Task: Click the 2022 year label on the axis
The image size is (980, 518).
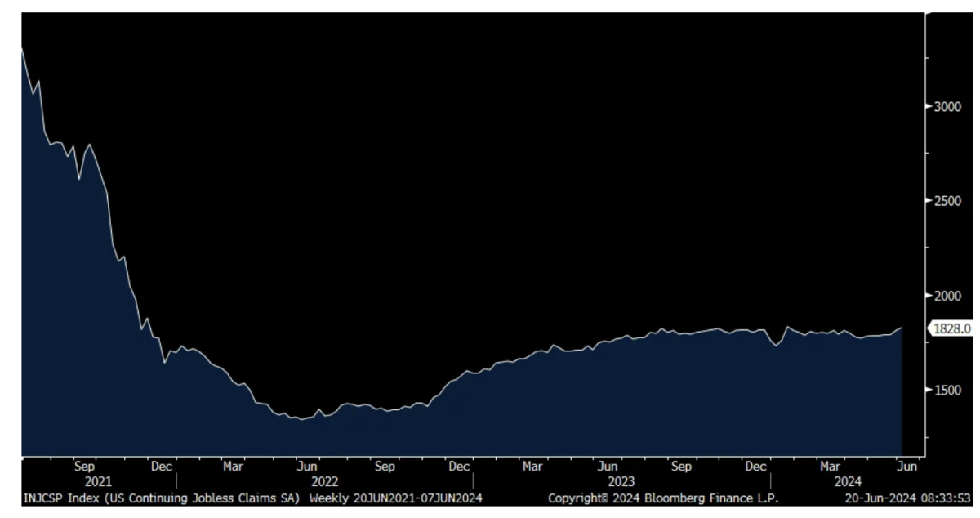Action: click(x=324, y=482)
